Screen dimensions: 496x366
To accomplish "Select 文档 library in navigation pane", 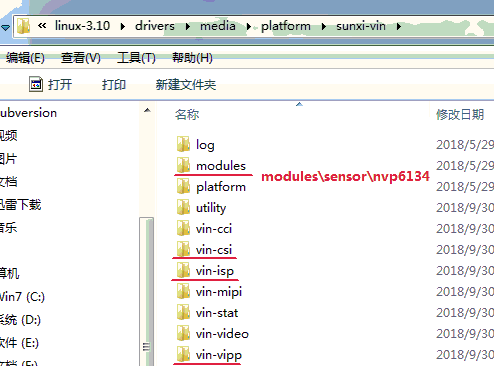I will [9, 182].
